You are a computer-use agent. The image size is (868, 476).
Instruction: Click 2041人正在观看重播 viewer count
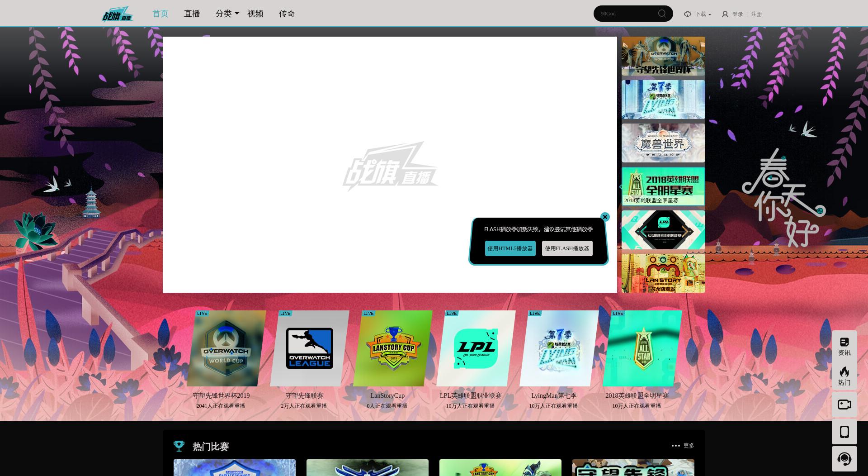[221, 406]
